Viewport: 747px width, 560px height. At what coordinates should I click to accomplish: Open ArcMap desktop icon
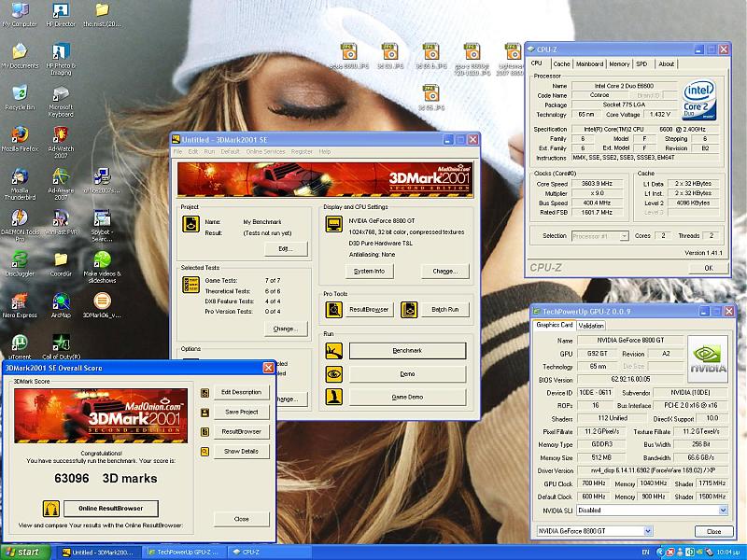(61, 305)
